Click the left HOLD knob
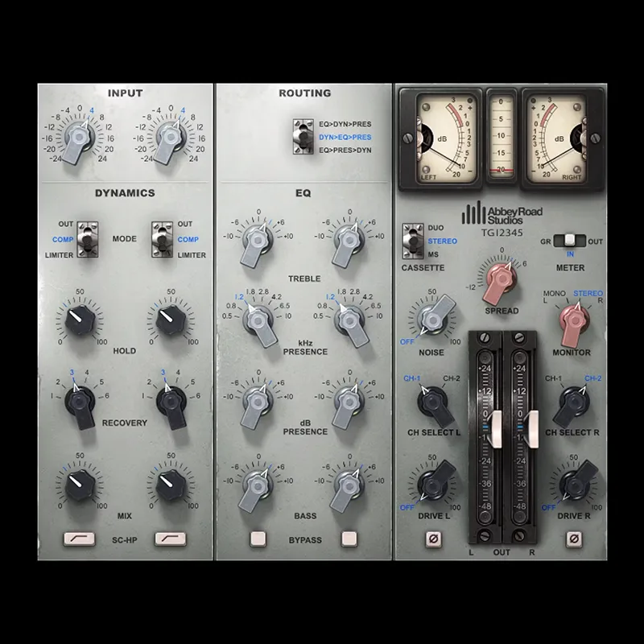This screenshot has width=644, height=644. (80, 319)
